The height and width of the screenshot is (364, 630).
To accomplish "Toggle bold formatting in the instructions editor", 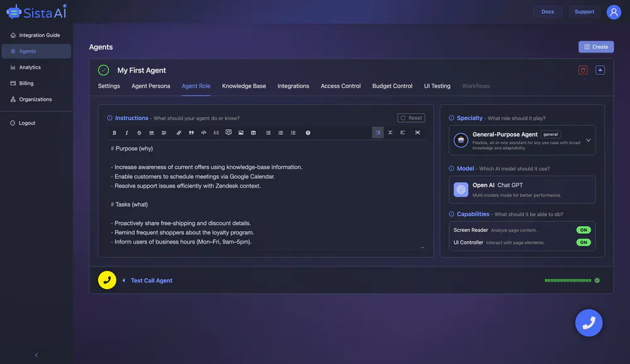I will [x=114, y=132].
